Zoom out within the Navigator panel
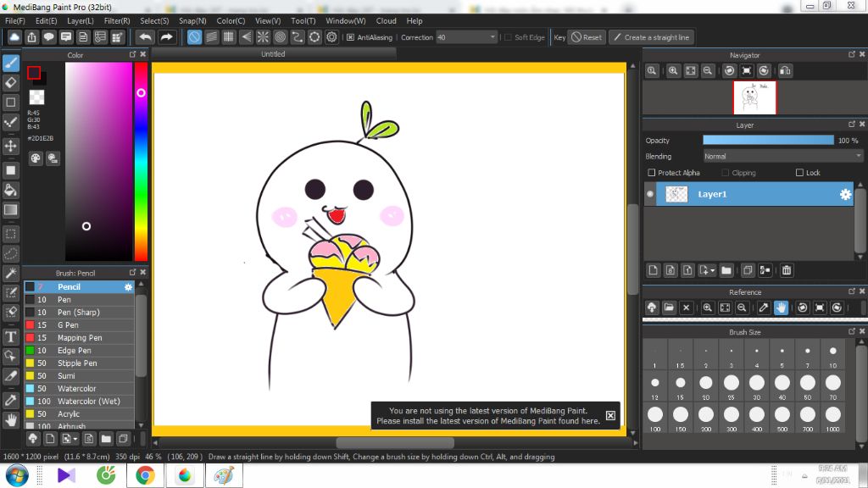 coord(708,71)
